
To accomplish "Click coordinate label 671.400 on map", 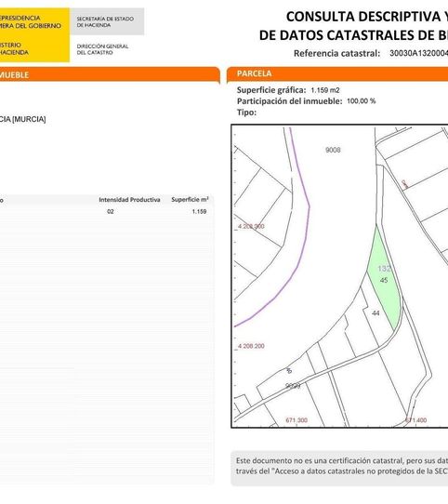I will point(415,420).
